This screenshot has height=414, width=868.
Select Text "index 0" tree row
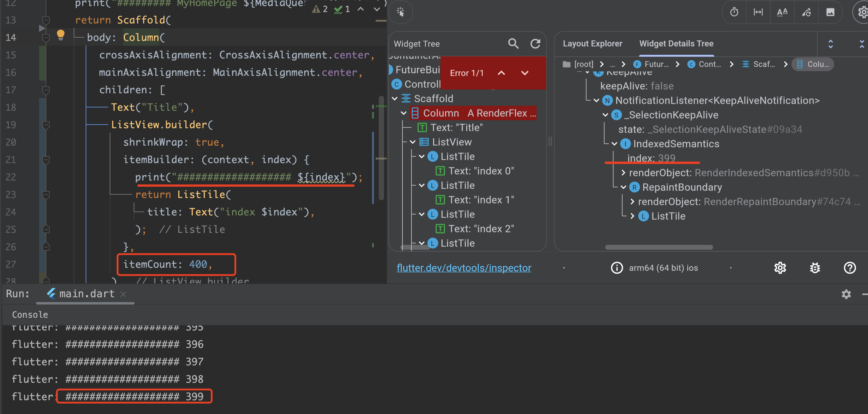click(x=475, y=171)
